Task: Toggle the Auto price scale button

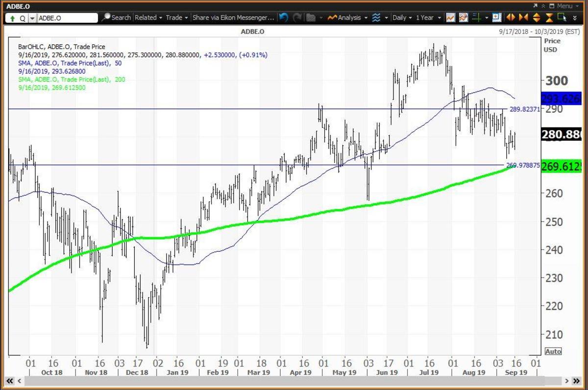Action: click(553, 351)
